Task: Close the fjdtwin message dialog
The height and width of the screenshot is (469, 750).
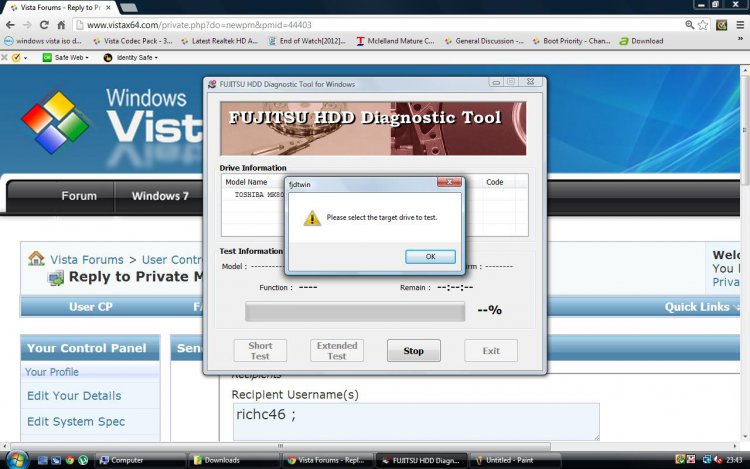Action: [x=449, y=182]
